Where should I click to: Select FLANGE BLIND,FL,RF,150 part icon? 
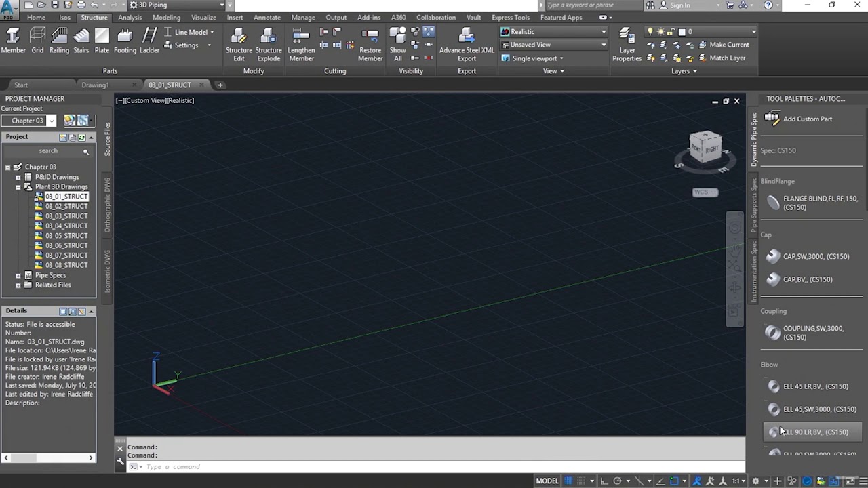(773, 203)
